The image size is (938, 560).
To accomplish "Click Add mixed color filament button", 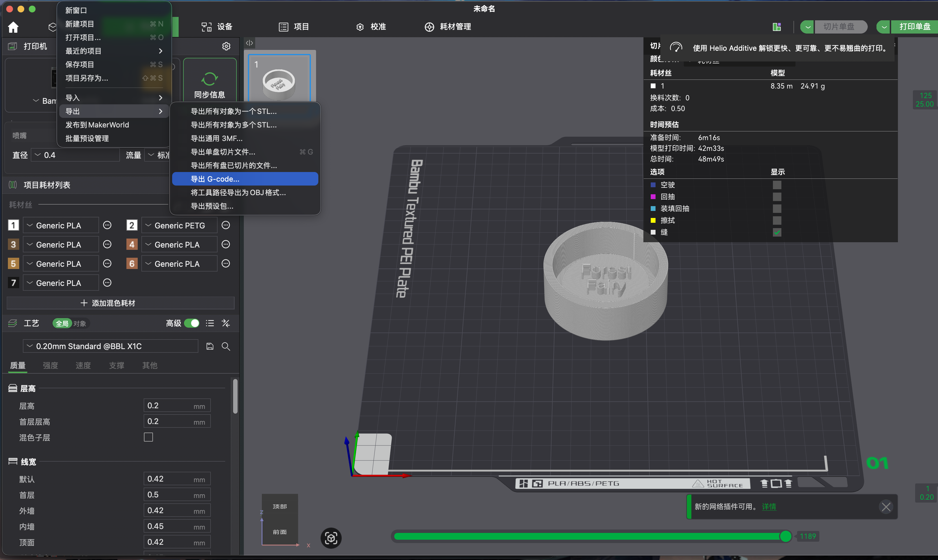I will pos(120,303).
